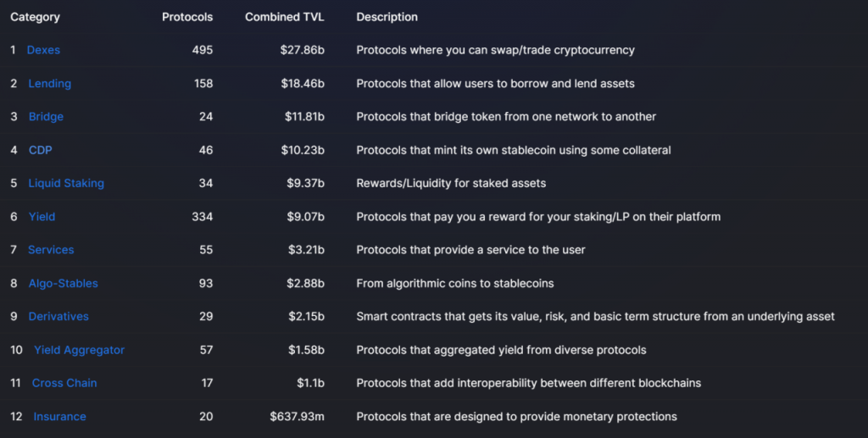Open the Algo-Stables category
This screenshot has height=438, width=868.
coord(63,283)
